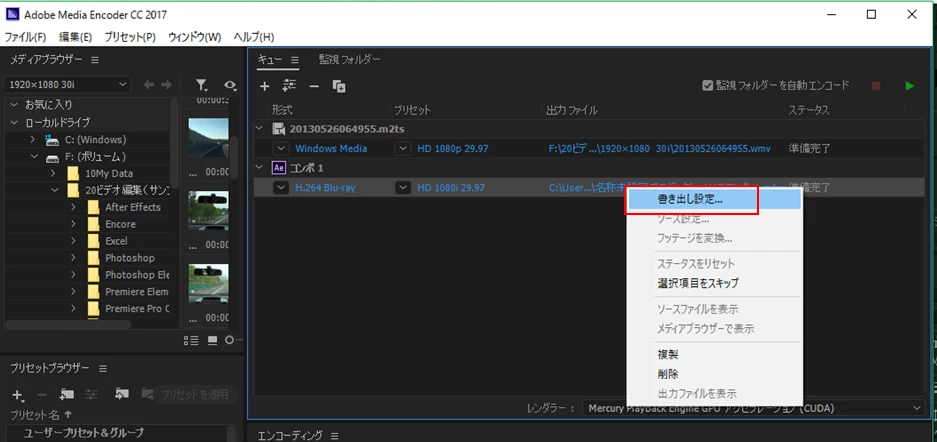Select the first highway video thumbnail

point(208,138)
